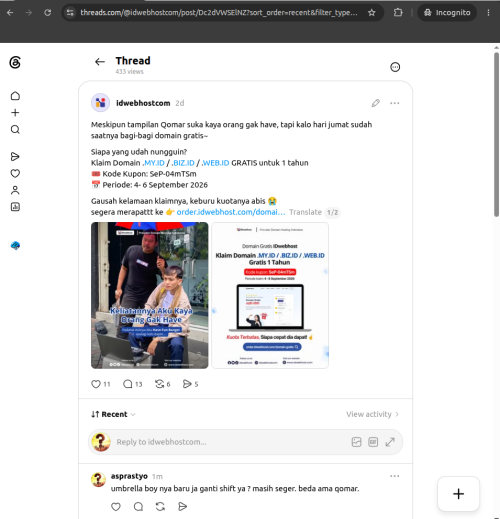Expand the reply composer

point(390,442)
